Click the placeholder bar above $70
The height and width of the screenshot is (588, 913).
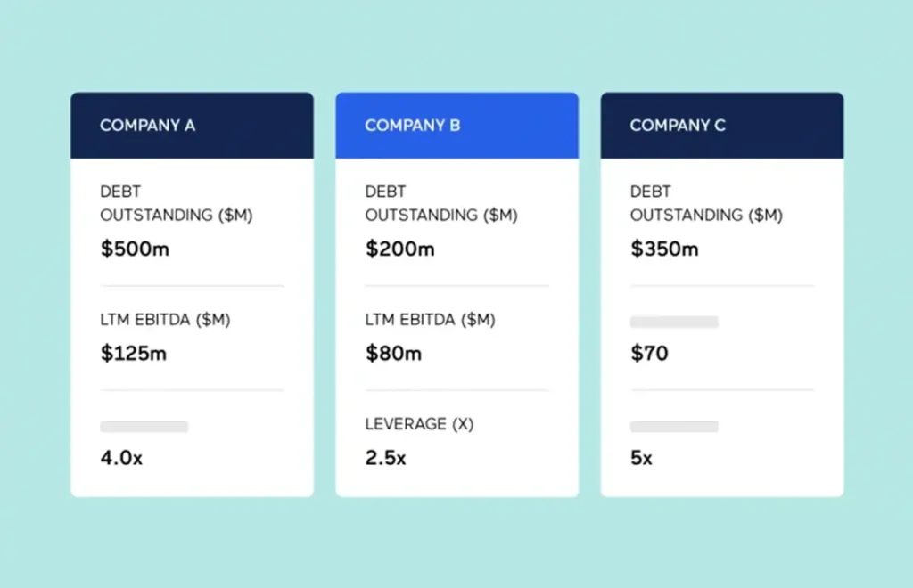coord(674,322)
